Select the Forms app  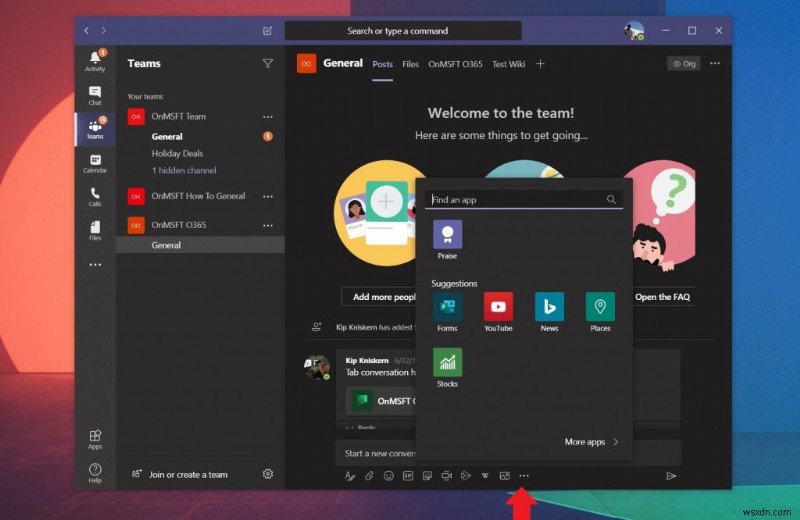(x=447, y=312)
